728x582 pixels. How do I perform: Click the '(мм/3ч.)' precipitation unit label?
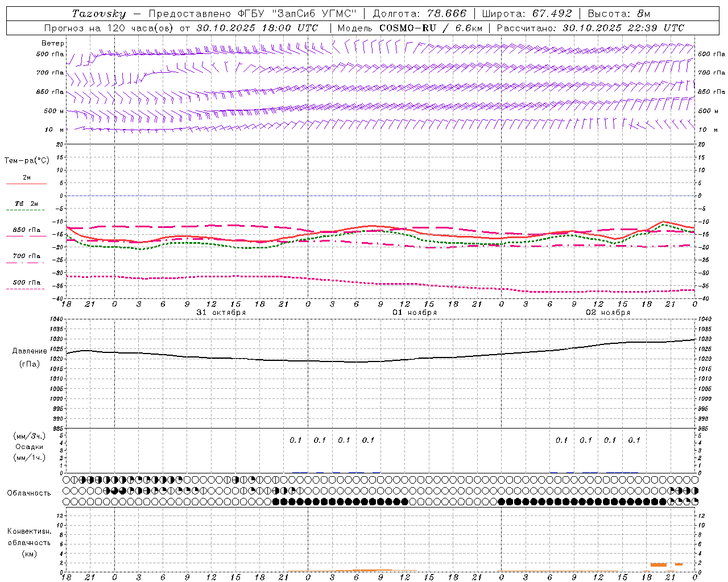click(29, 436)
